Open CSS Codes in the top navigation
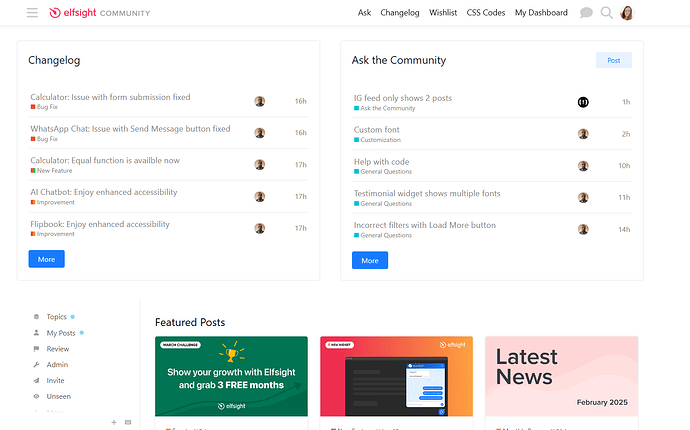The width and height of the screenshot is (690, 430). [x=486, y=13]
